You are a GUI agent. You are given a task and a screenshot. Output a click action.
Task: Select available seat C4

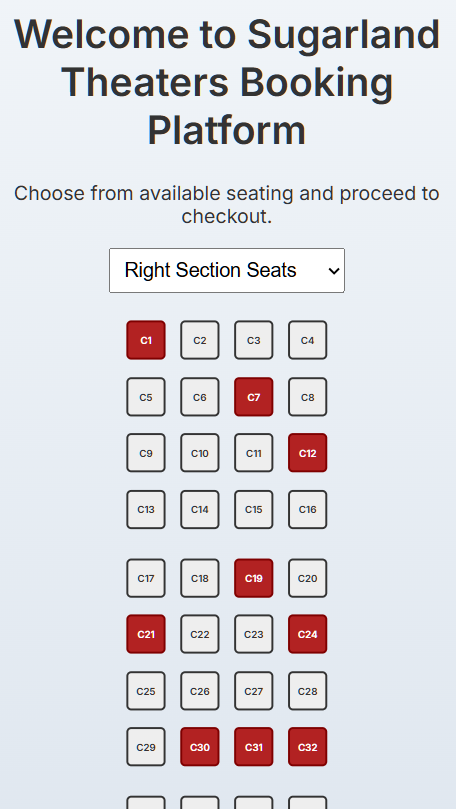307,340
